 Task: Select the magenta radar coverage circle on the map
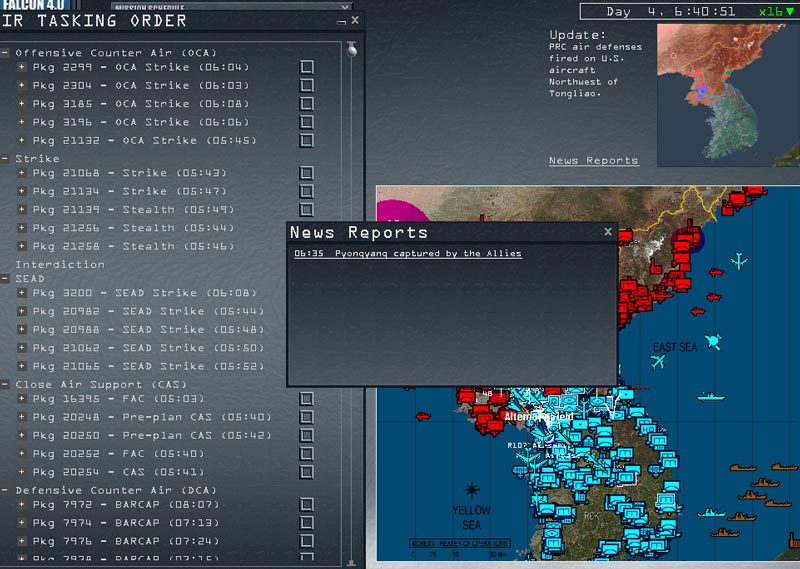401,210
